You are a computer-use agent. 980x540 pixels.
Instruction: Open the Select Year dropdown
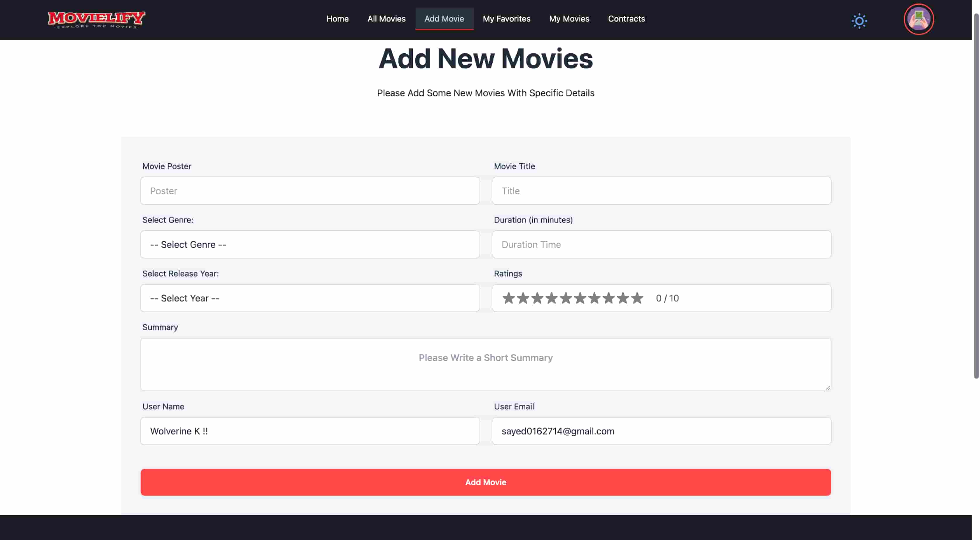coord(310,298)
